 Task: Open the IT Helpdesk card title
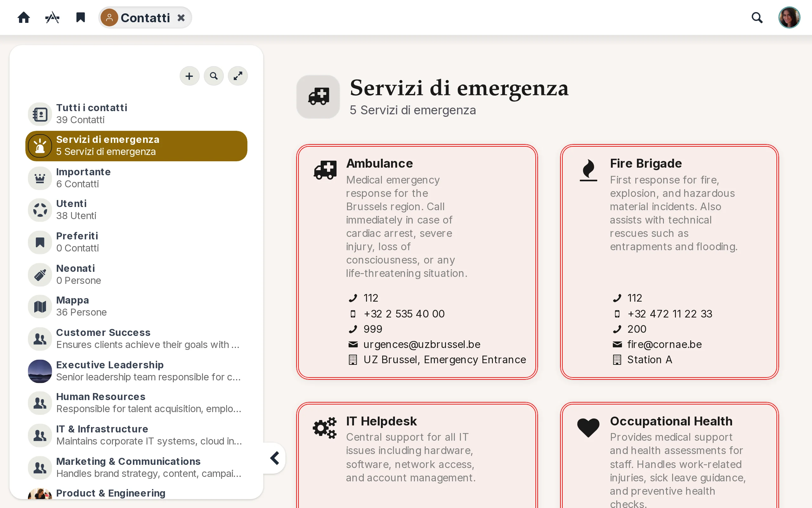click(x=382, y=421)
